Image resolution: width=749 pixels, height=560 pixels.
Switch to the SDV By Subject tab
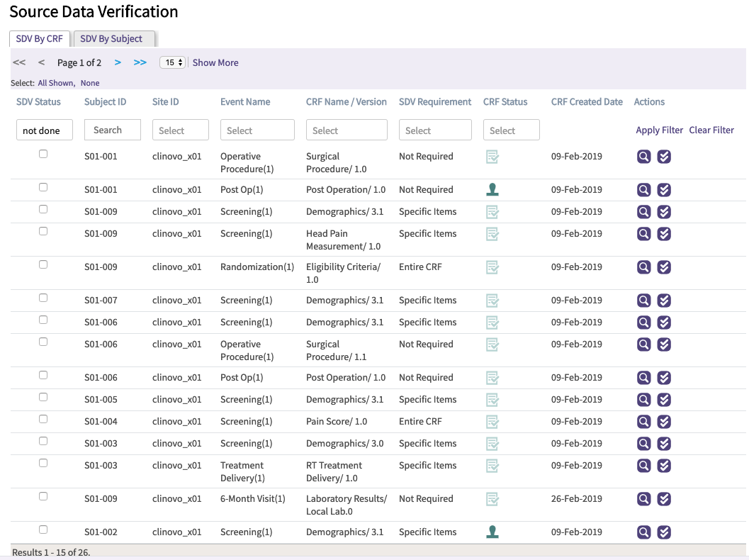(111, 39)
